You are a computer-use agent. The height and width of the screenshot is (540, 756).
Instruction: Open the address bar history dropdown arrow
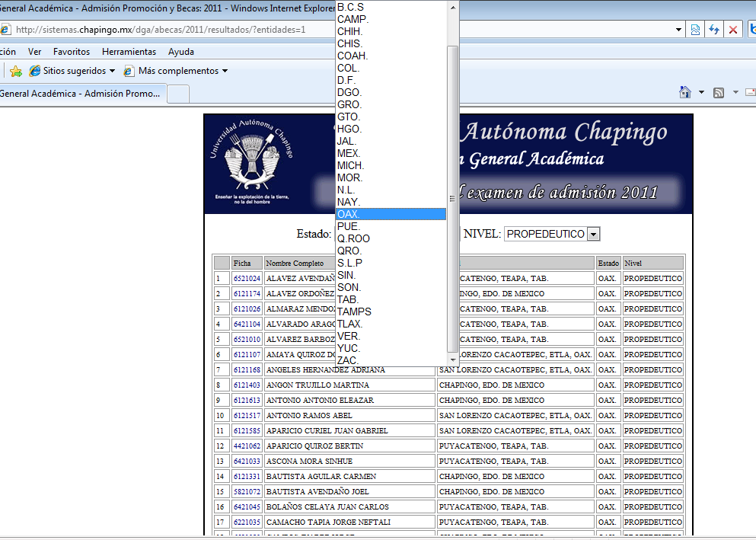coord(679,30)
